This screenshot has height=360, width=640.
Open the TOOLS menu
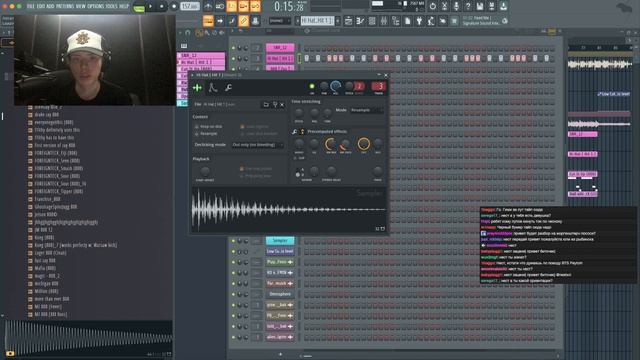point(111,6)
